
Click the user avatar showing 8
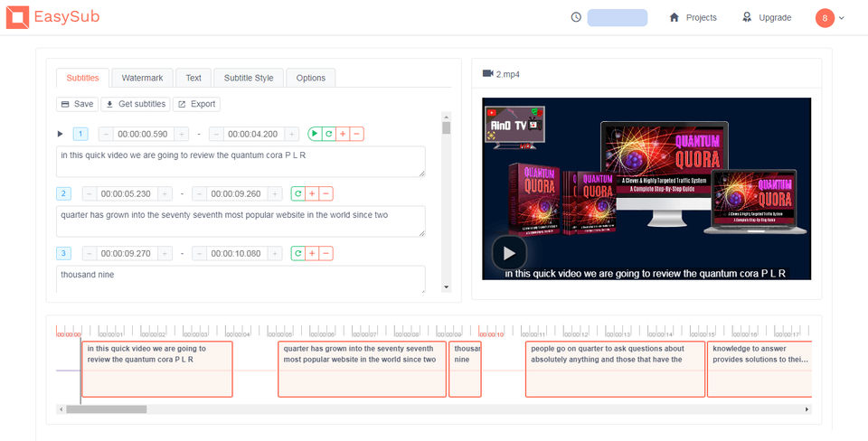[x=825, y=18]
